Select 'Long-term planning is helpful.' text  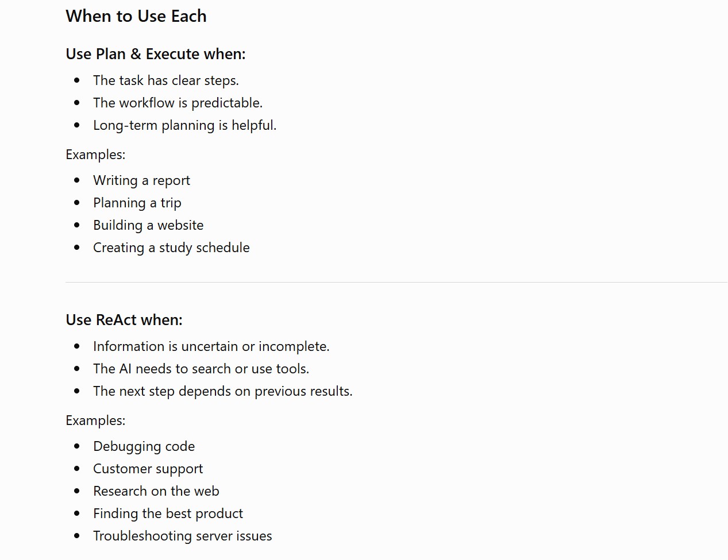pos(185,125)
